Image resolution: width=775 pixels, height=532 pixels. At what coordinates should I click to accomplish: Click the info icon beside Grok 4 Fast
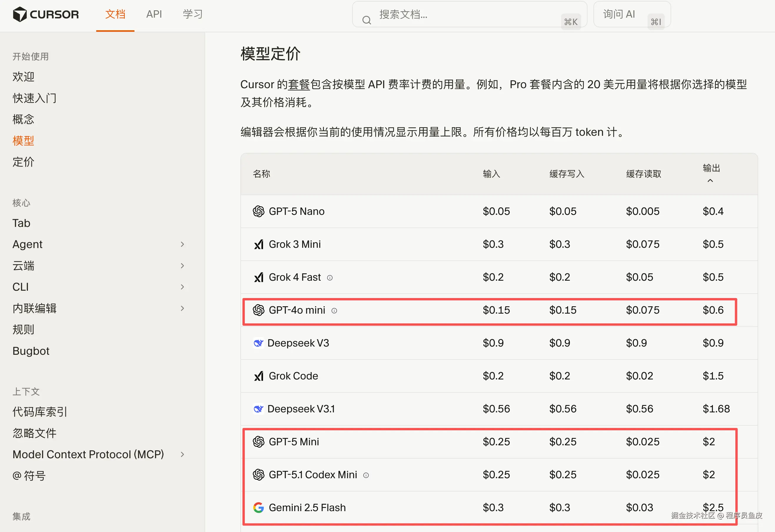coord(330,278)
